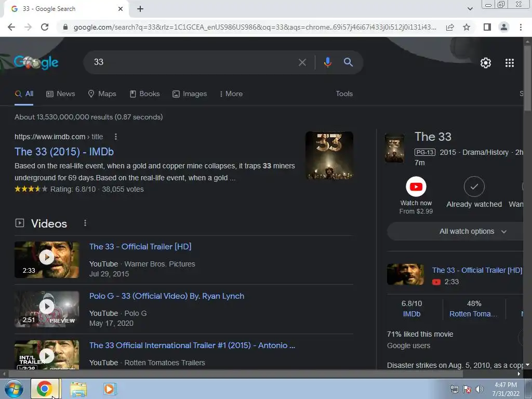532x399 pixels.
Task: Open the tab search chevron
Action: click(470, 9)
